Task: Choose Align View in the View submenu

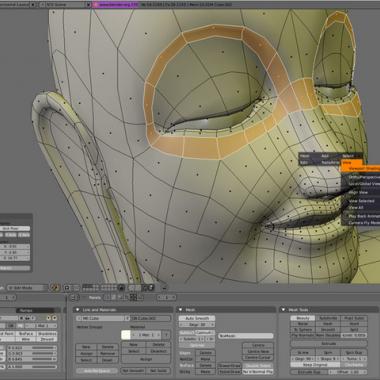Action: [358, 193]
